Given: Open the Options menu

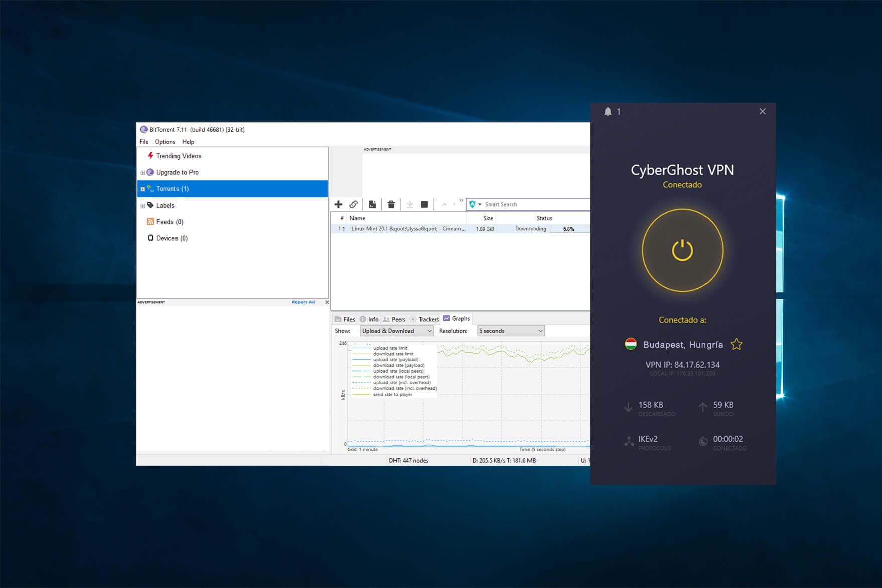Looking at the screenshot, I should [x=165, y=142].
